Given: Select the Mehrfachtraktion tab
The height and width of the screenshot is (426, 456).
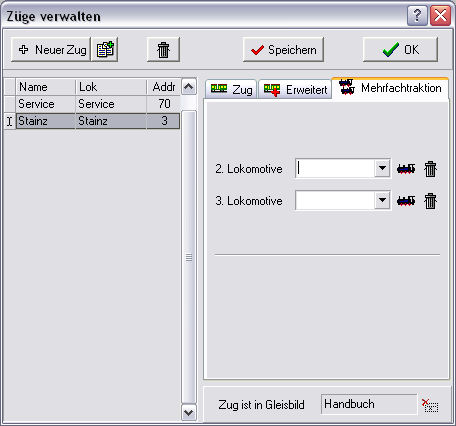Looking at the screenshot, I should tap(390, 88).
